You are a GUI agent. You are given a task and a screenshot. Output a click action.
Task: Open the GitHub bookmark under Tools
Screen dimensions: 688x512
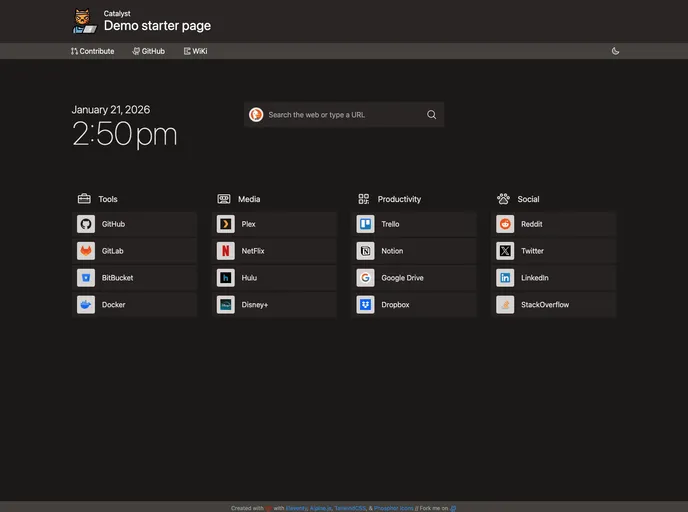[x=113, y=224]
